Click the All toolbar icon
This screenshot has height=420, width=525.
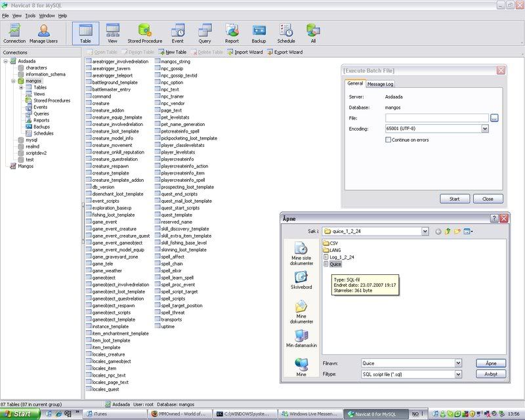coord(313,33)
